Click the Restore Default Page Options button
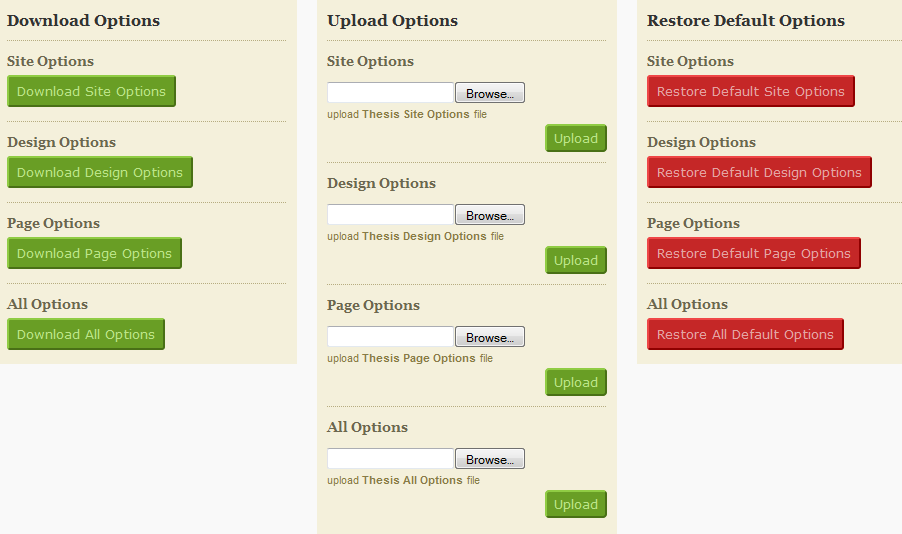This screenshot has width=902, height=534. (754, 253)
